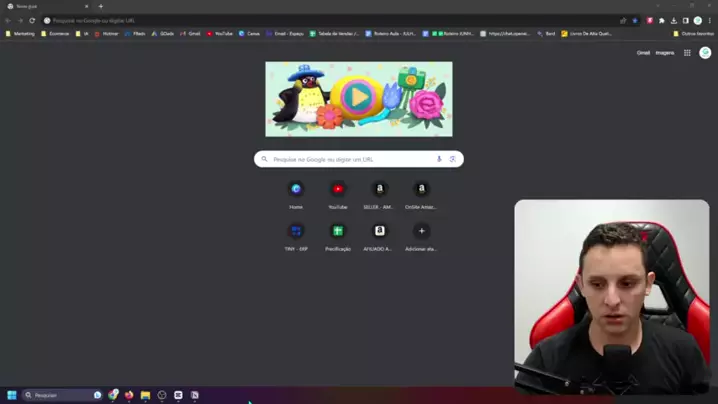Bookmark this tab with star icon

pyautogui.click(x=634, y=20)
